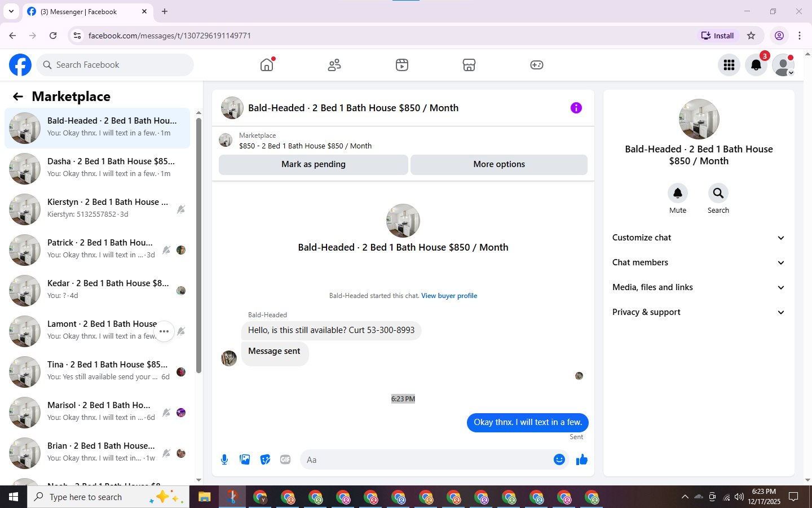
Task: Choose a sticker icon in composer
Action: 265,459
